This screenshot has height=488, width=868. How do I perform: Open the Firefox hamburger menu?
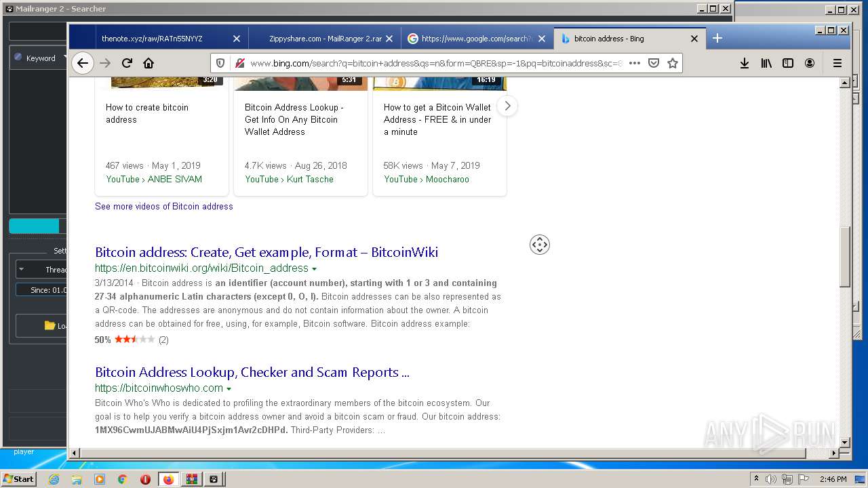point(837,63)
